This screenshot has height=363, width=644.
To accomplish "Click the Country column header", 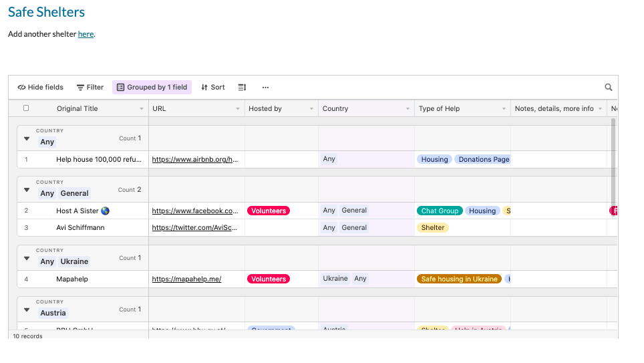I will click(x=335, y=109).
